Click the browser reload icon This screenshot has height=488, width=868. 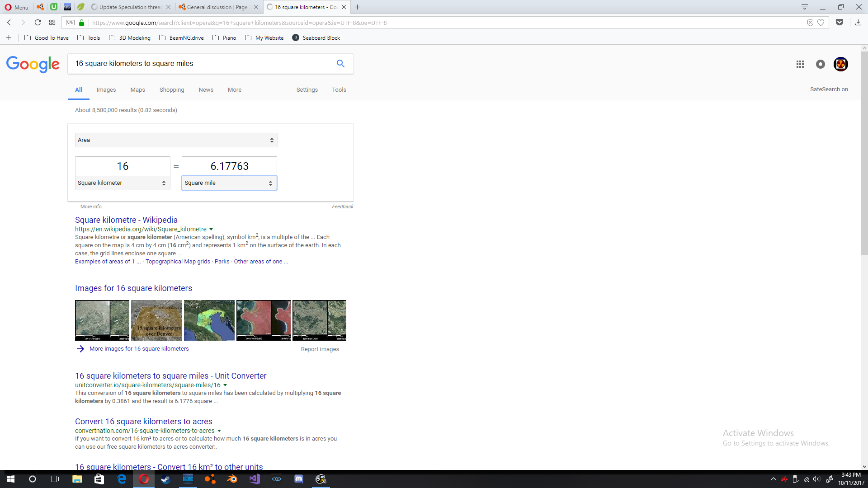point(38,23)
